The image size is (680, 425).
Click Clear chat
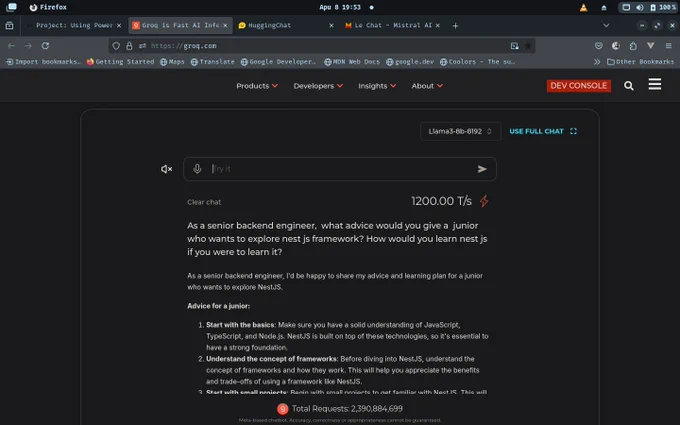[x=204, y=202]
